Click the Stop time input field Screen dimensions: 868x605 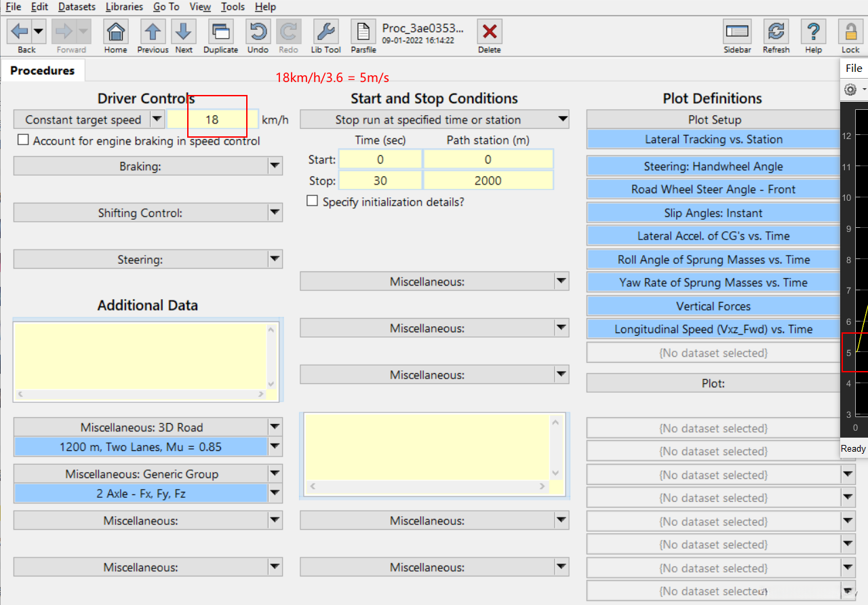(x=380, y=180)
